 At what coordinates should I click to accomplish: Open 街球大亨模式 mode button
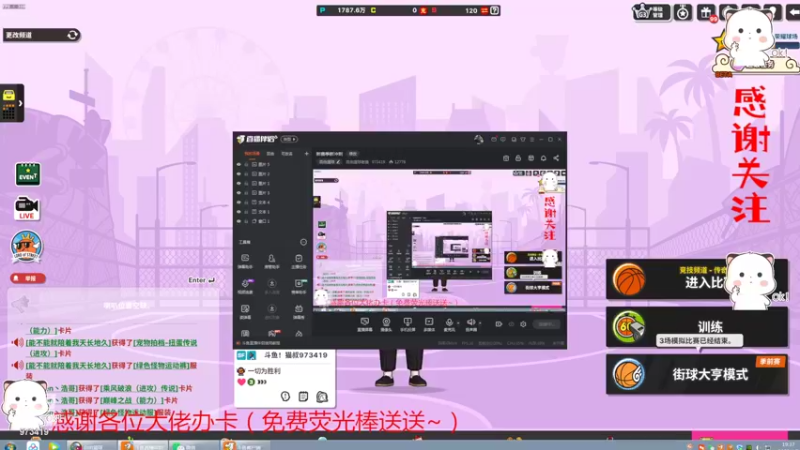coord(697,374)
